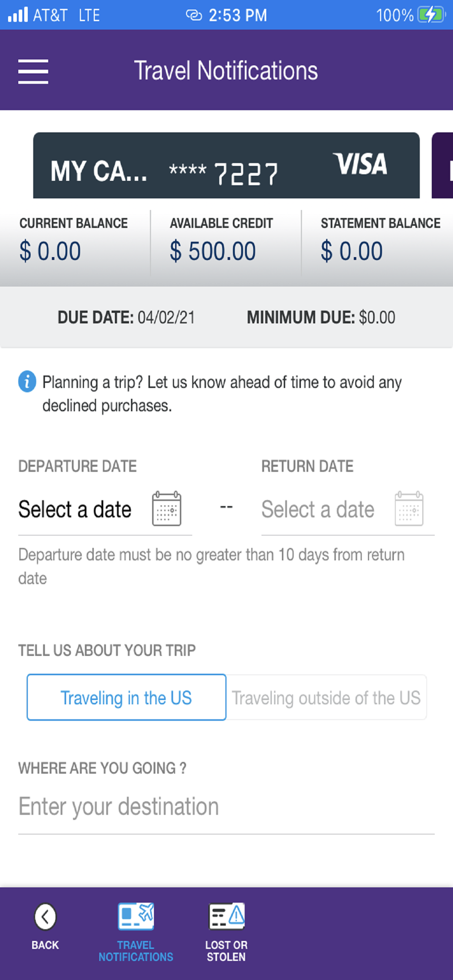Focus the Enter your destination field

[226, 807]
